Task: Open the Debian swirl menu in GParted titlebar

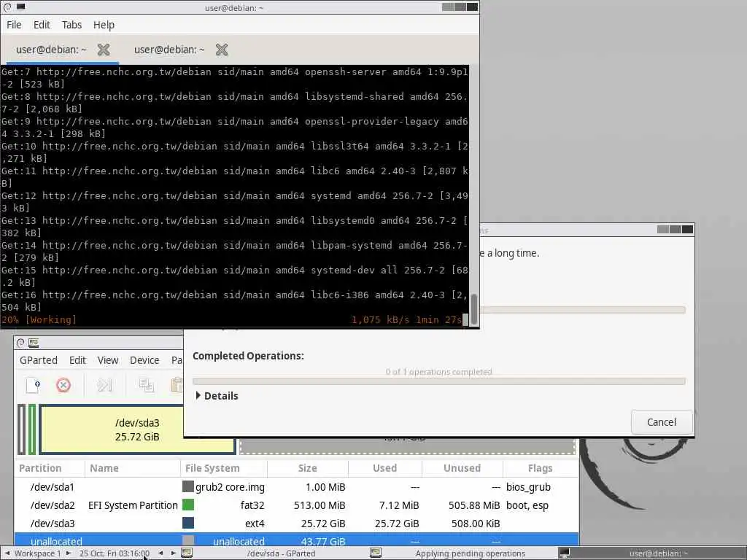Action: coord(20,343)
